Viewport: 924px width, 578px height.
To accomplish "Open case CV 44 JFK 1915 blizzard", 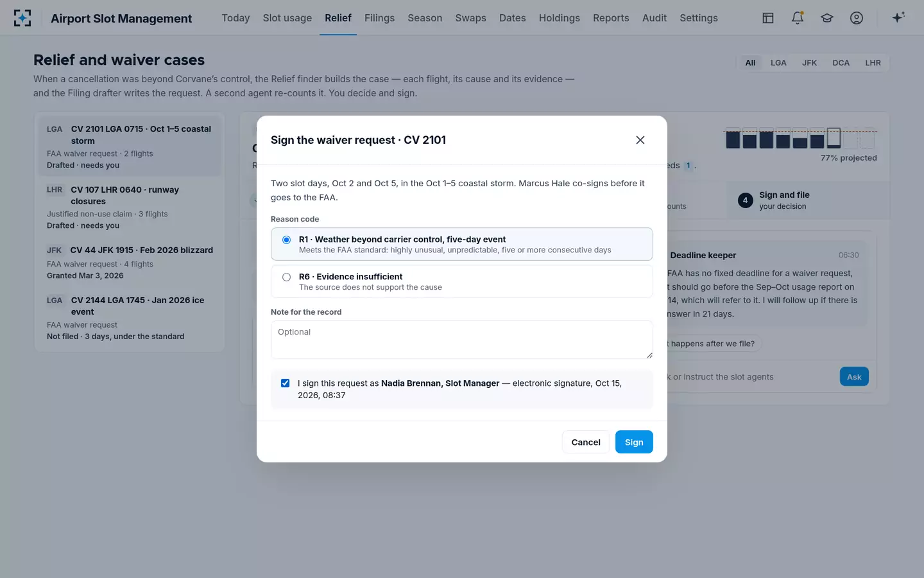I will (130, 263).
